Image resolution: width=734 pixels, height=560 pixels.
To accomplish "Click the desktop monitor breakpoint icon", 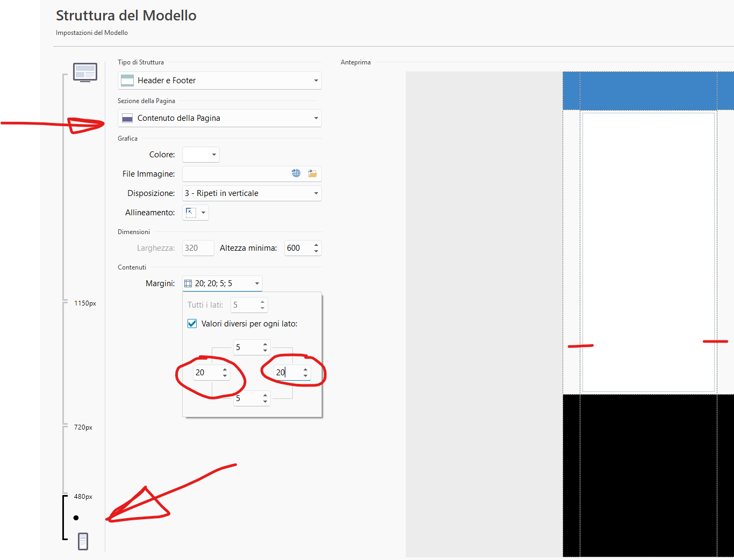I will coord(85,72).
